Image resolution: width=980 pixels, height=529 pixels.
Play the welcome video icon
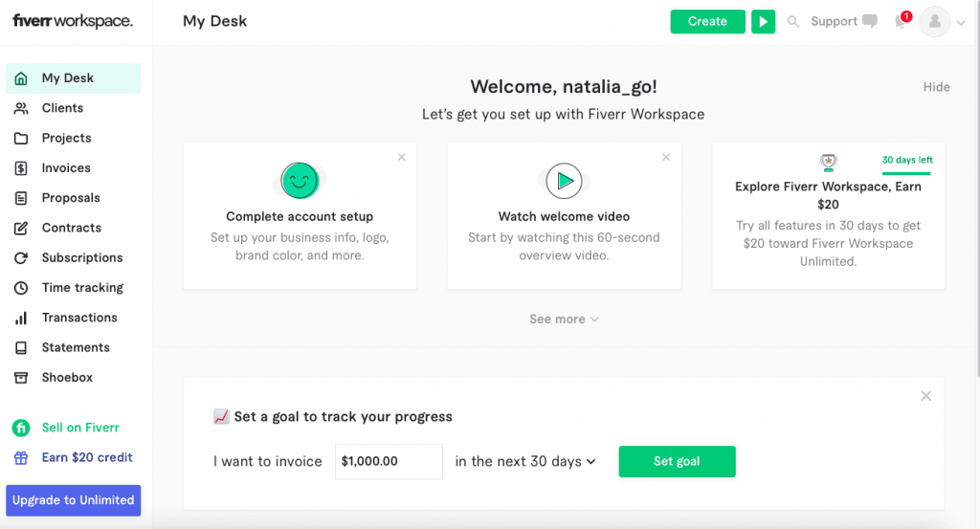pos(564,180)
